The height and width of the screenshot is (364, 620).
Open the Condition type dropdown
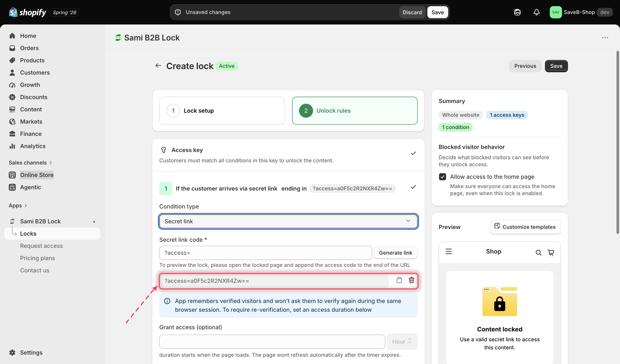(288, 222)
